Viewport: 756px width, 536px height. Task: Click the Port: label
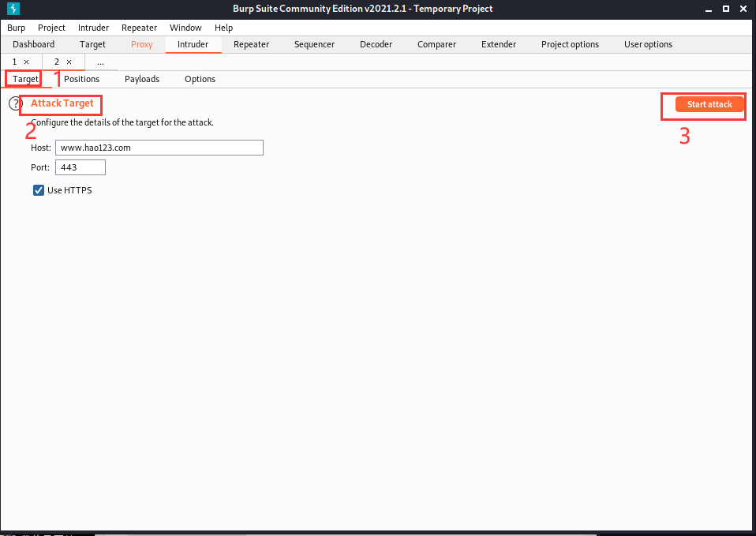40,167
